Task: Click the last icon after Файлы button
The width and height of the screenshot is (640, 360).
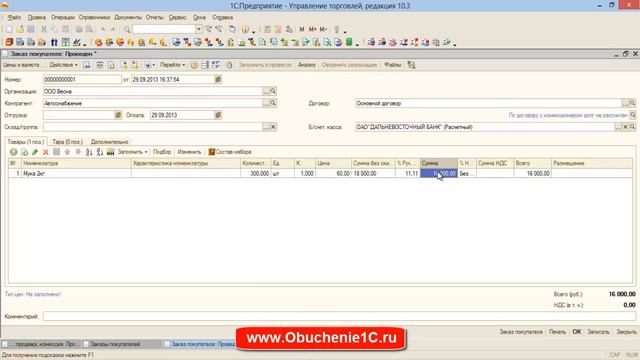Action: coord(411,65)
